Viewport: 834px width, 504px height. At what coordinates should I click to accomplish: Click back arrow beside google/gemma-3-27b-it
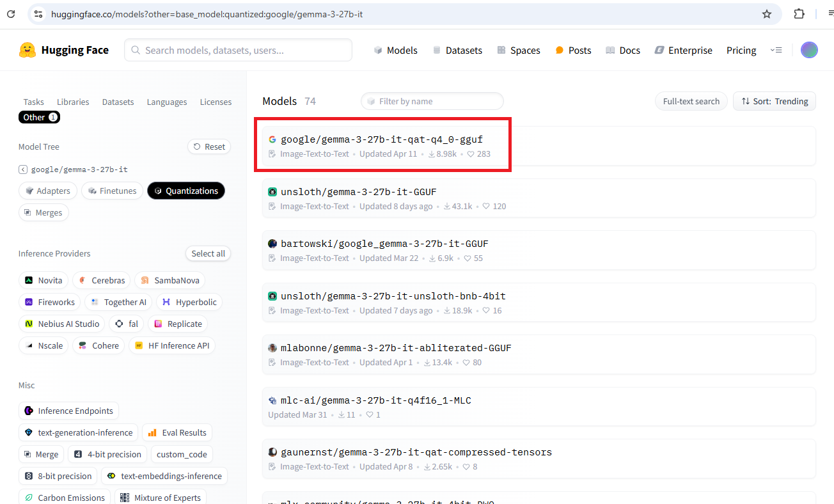[x=23, y=169]
